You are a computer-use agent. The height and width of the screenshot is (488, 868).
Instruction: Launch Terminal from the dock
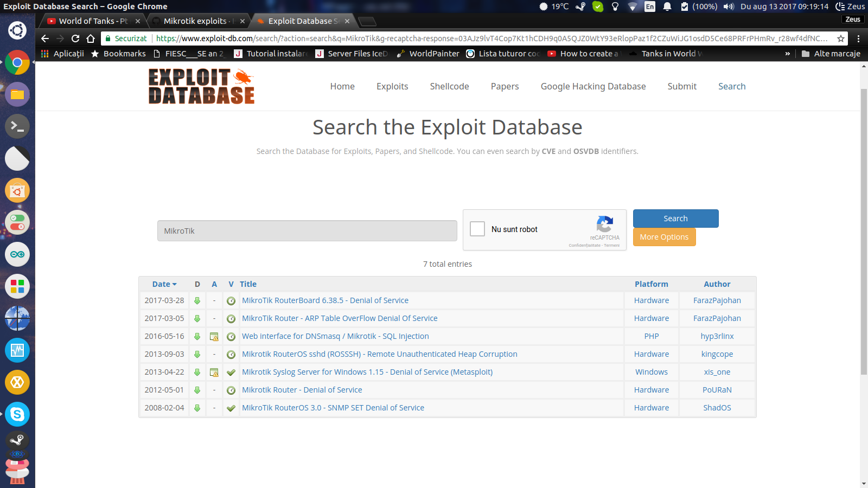click(17, 126)
